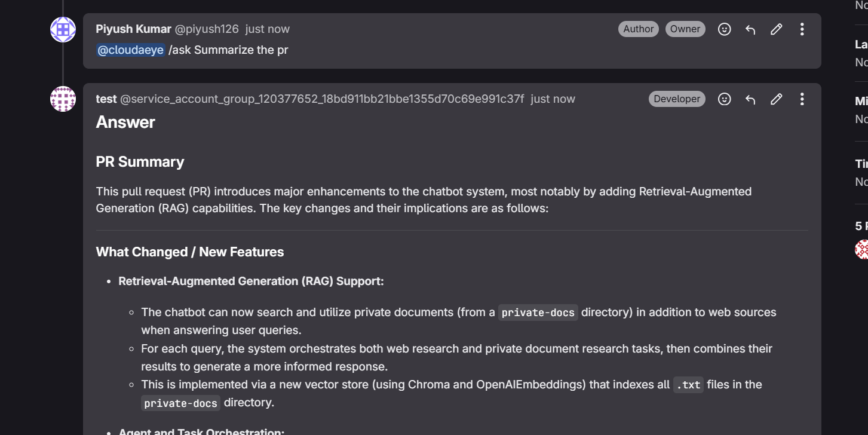Click the @cloudaeye mention in the comment
This screenshot has width=868, height=435.
tap(130, 50)
